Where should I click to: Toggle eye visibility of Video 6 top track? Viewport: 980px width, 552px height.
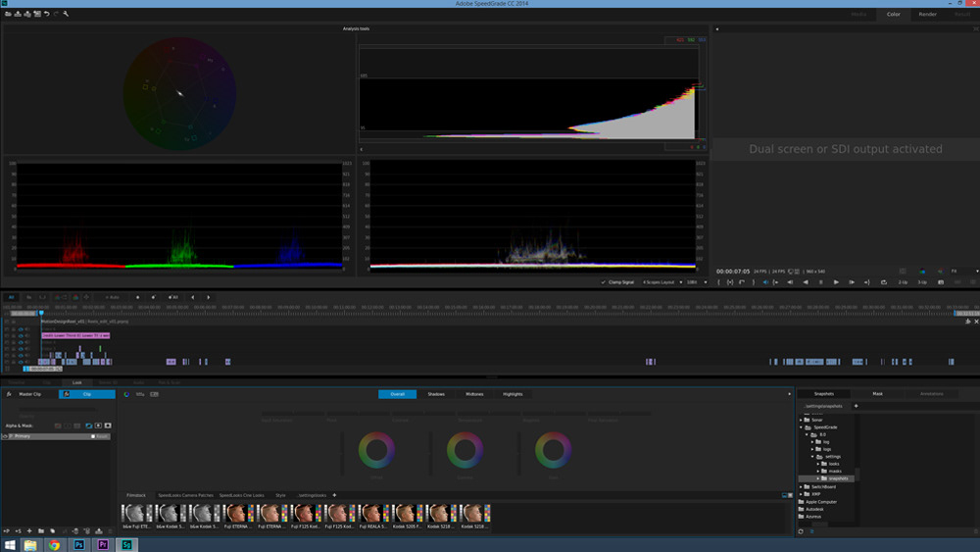21,328
